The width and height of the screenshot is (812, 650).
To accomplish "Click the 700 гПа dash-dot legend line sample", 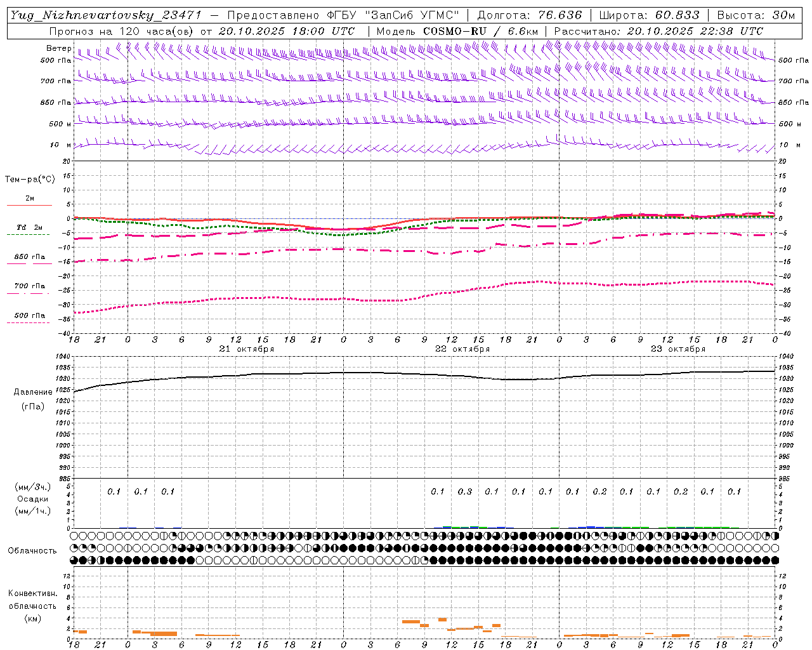I will [29, 293].
